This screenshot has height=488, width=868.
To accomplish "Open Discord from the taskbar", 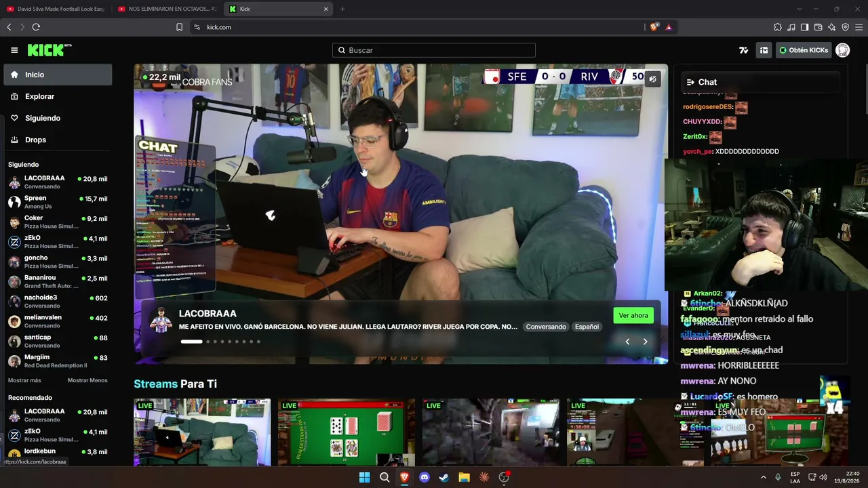I will (x=425, y=477).
